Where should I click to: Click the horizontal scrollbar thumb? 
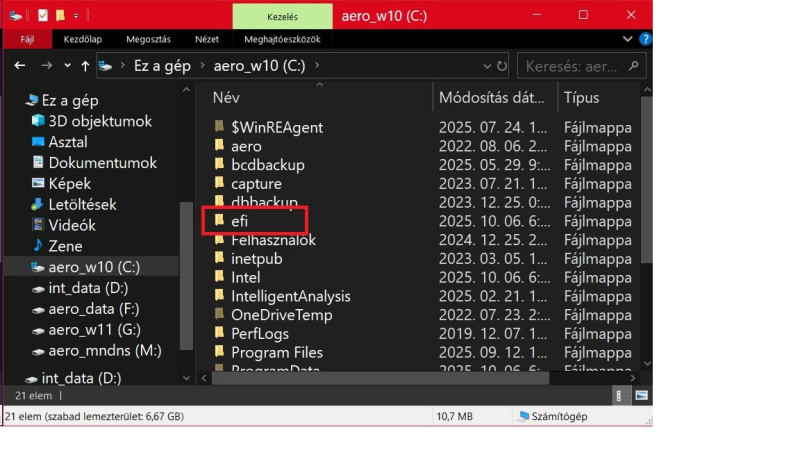[x=380, y=378]
